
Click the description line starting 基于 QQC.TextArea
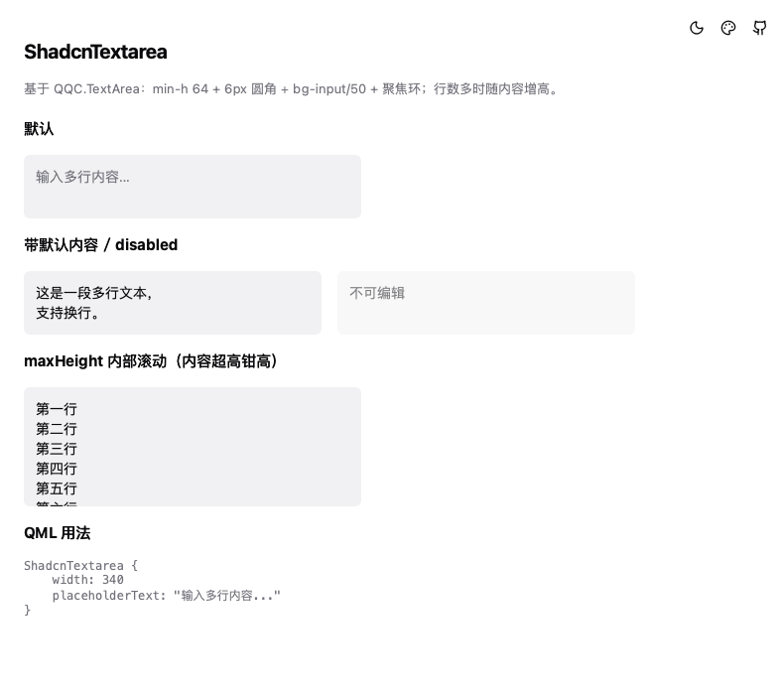[x=292, y=89]
